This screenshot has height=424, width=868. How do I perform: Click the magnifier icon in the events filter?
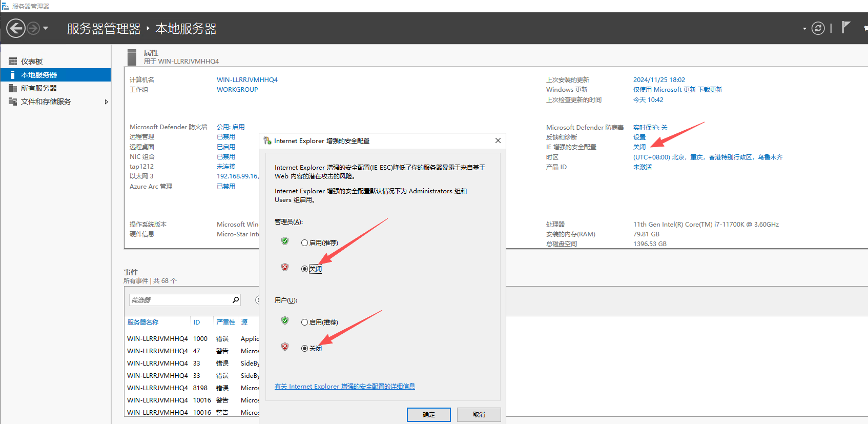pyautogui.click(x=236, y=300)
